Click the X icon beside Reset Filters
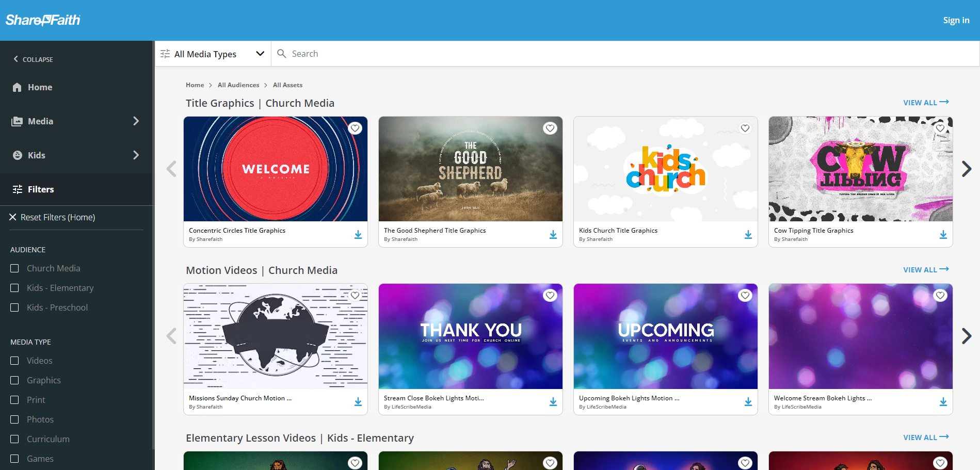 pyautogui.click(x=13, y=217)
